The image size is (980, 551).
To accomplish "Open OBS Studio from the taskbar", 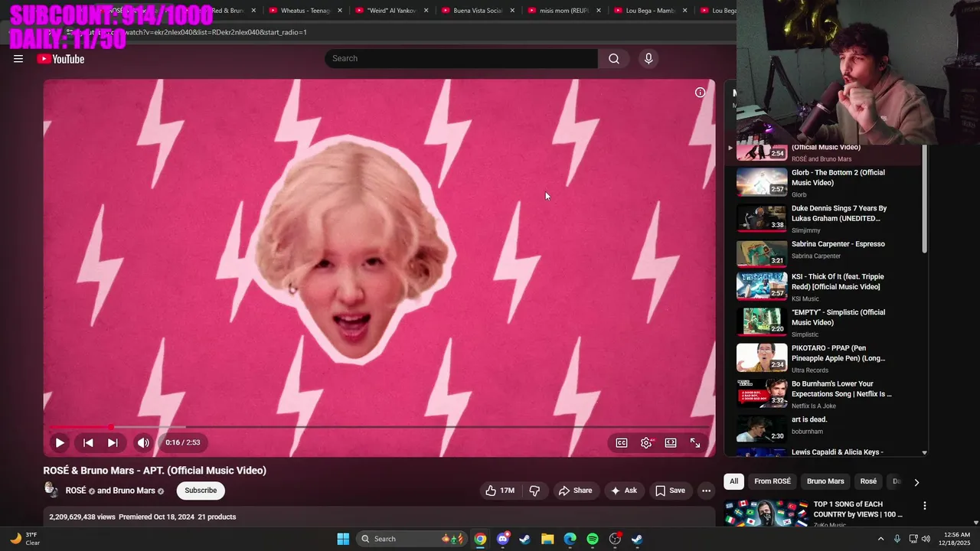I will click(615, 539).
